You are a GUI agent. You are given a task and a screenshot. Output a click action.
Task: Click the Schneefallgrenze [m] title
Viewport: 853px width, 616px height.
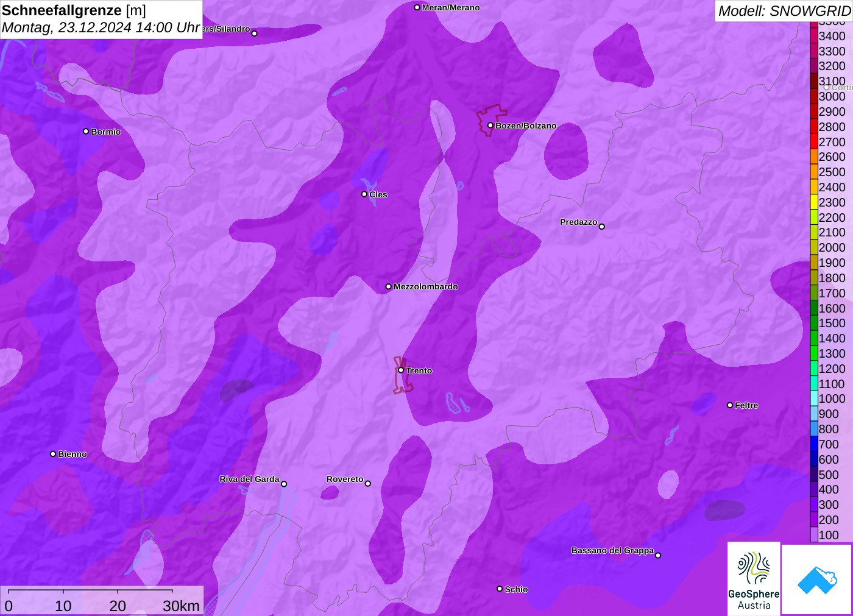pyautogui.click(x=74, y=10)
